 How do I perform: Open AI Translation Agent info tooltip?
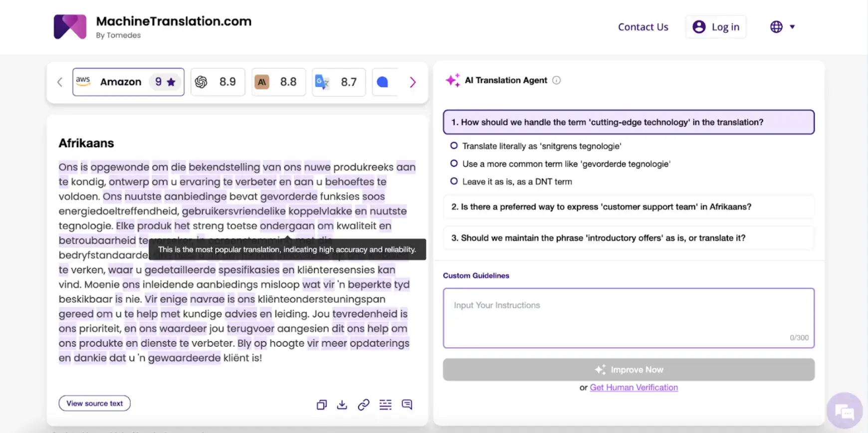click(557, 80)
